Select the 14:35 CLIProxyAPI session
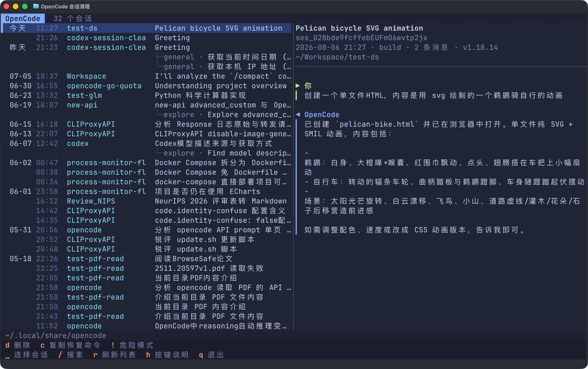 (147, 220)
